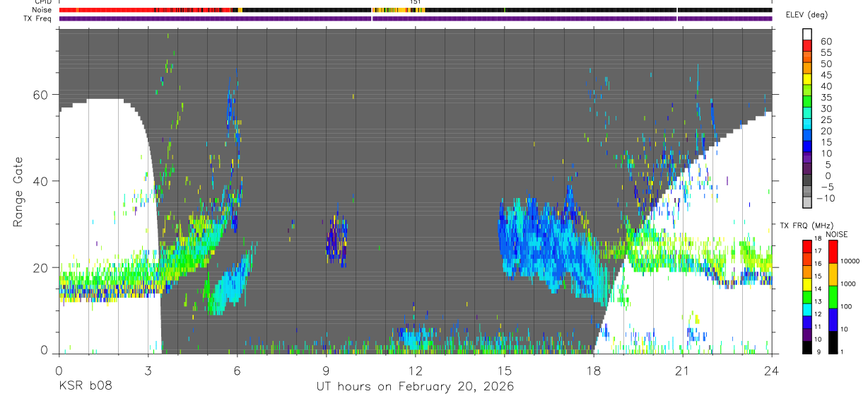Click the blue-yellow scatter cluster near hour 9
Image resolution: width=868 pixels, height=401 pixels.
coord(337,241)
